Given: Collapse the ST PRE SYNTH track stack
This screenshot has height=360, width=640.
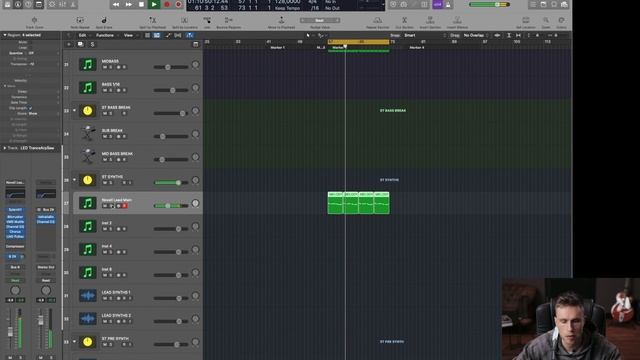Looking at the screenshot, I should [x=74, y=341].
